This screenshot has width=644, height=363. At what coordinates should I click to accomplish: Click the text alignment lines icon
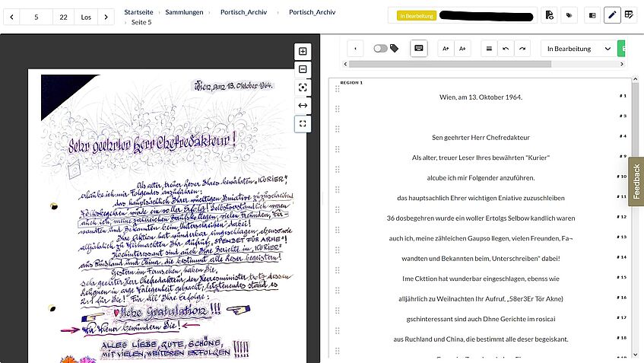[489, 49]
